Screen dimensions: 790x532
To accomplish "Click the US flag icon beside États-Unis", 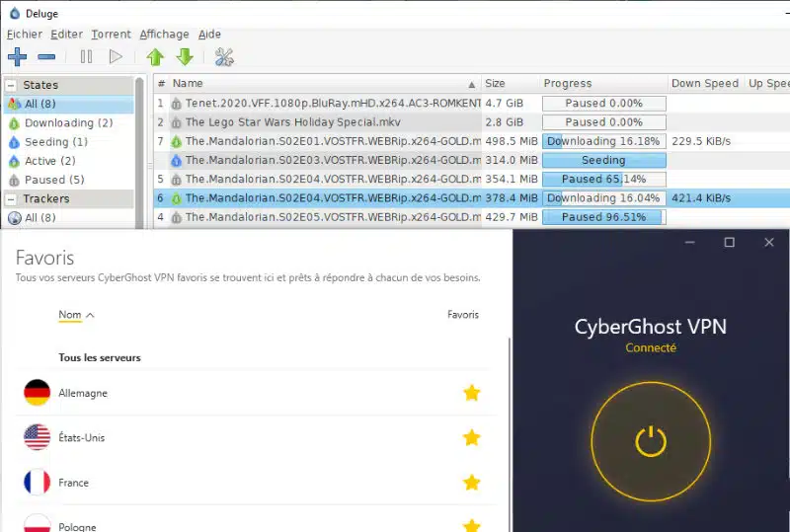I will click(37, 437).
